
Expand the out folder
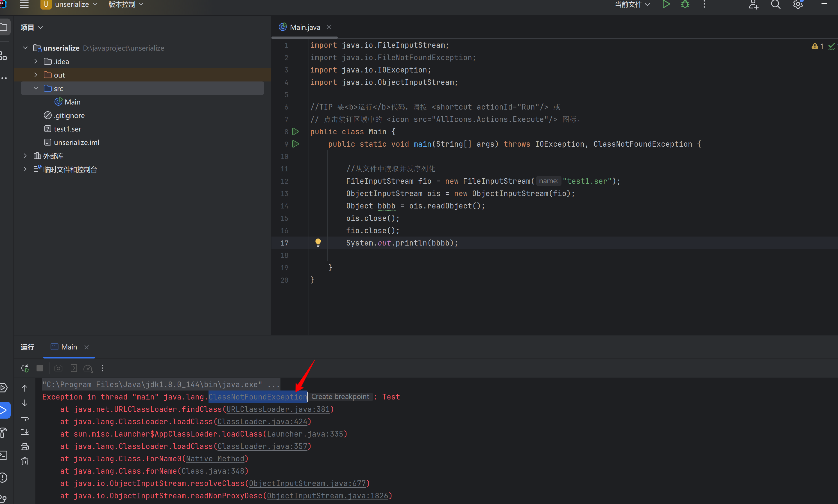[36, 75]
